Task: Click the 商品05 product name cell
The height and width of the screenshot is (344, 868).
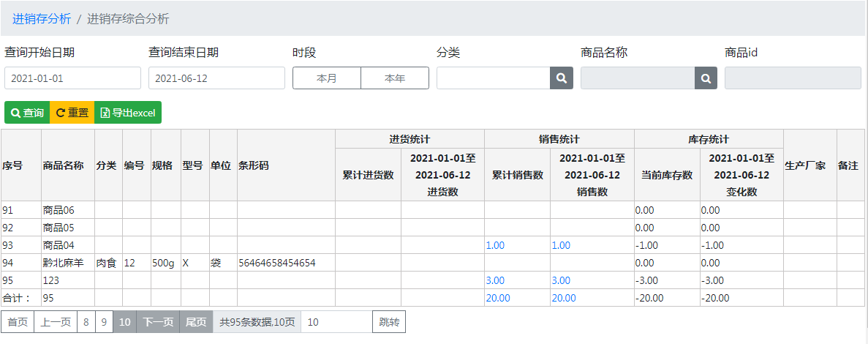Action: coord(67,228)
